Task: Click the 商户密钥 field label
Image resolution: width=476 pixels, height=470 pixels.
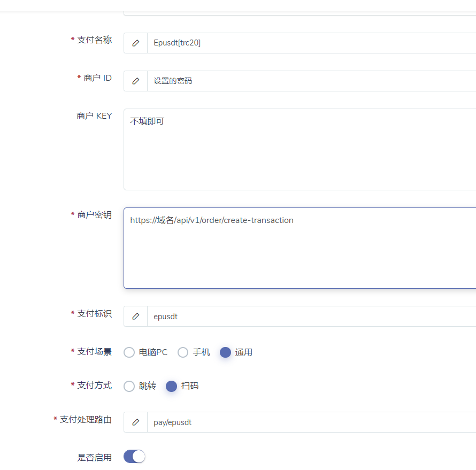Action: (x=95, y=215)
